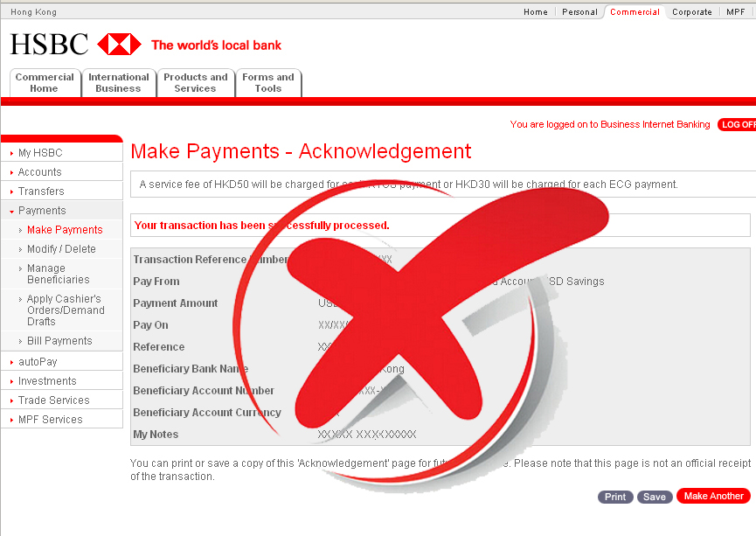Open Bill Payments in the sidebar
This screenshot has height=536, width=756.
59,341
